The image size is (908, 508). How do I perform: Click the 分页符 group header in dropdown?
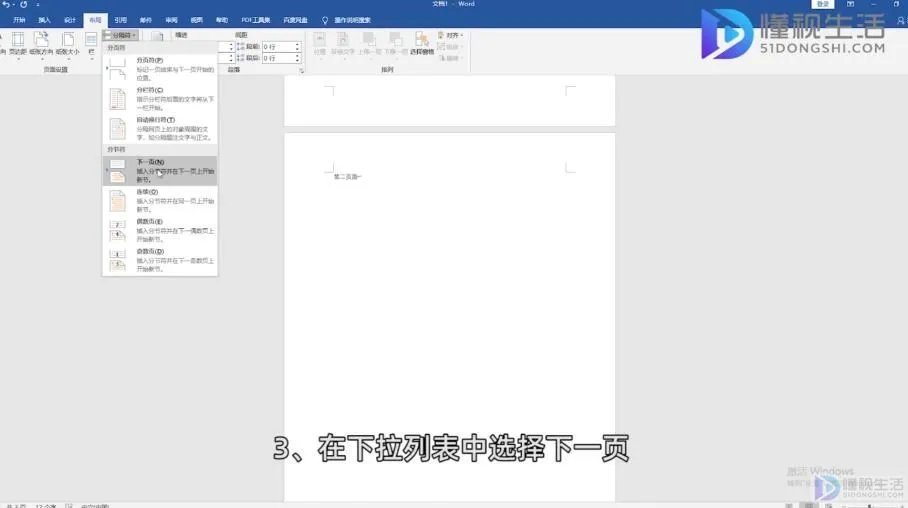tap(116, 48)
